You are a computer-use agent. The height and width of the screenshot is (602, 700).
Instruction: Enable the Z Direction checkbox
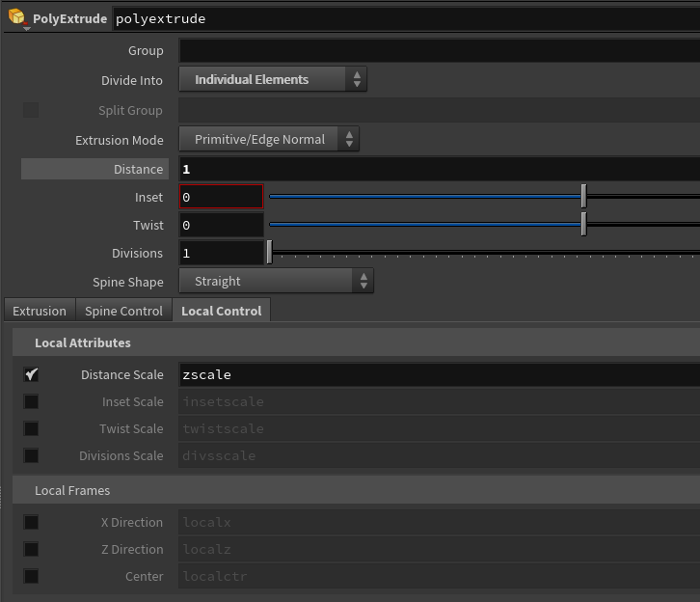[31, 549]
